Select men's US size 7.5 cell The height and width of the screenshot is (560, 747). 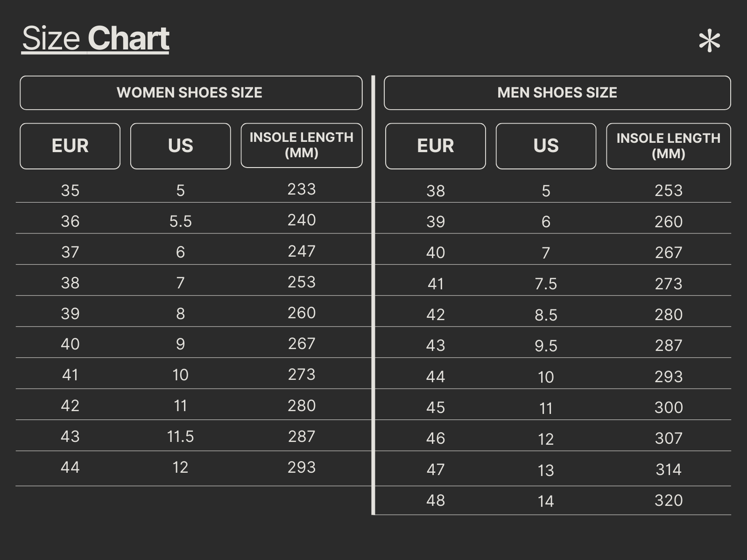click(546, 284)
